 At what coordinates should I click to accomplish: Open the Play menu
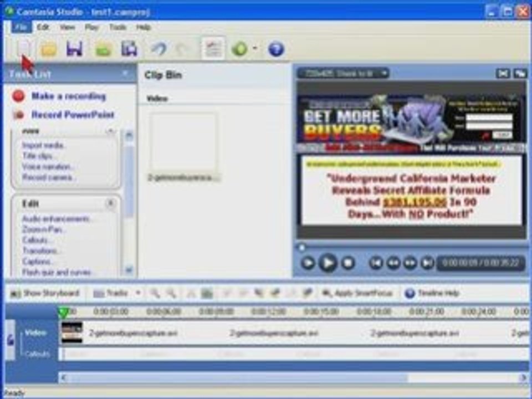click(91, 27)
